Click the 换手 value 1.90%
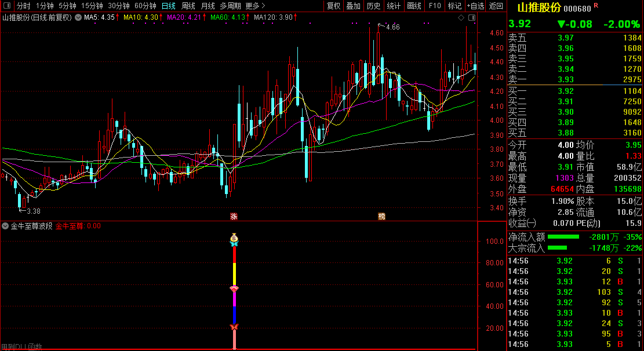This screenshot has width=644, height=351. [x=562, y=201]
